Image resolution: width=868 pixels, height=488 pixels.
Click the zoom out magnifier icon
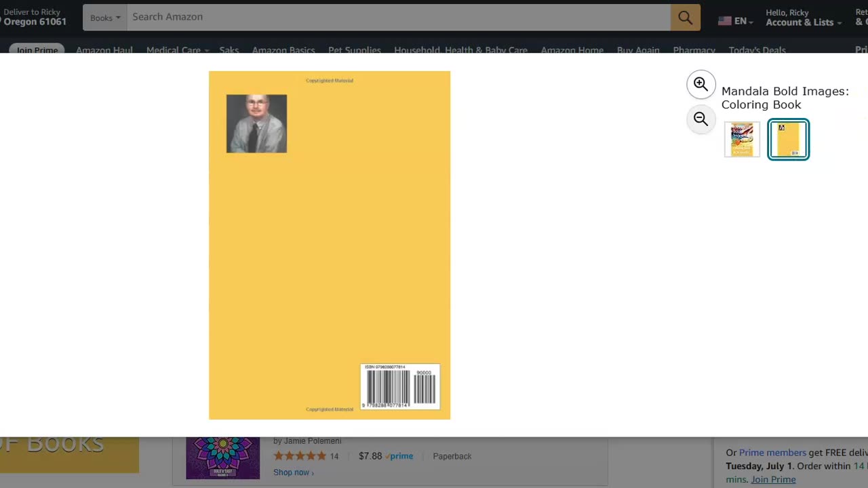[x=701, y=120]
